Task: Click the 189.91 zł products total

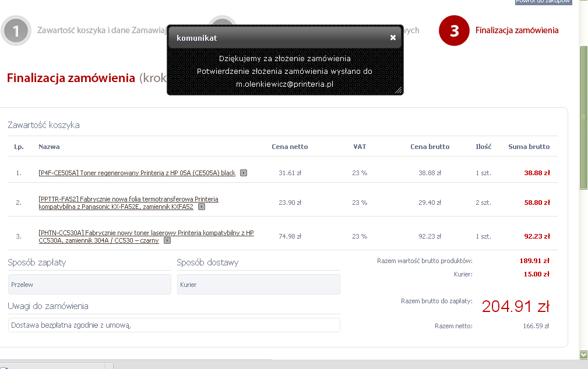Action: (534, 261)
